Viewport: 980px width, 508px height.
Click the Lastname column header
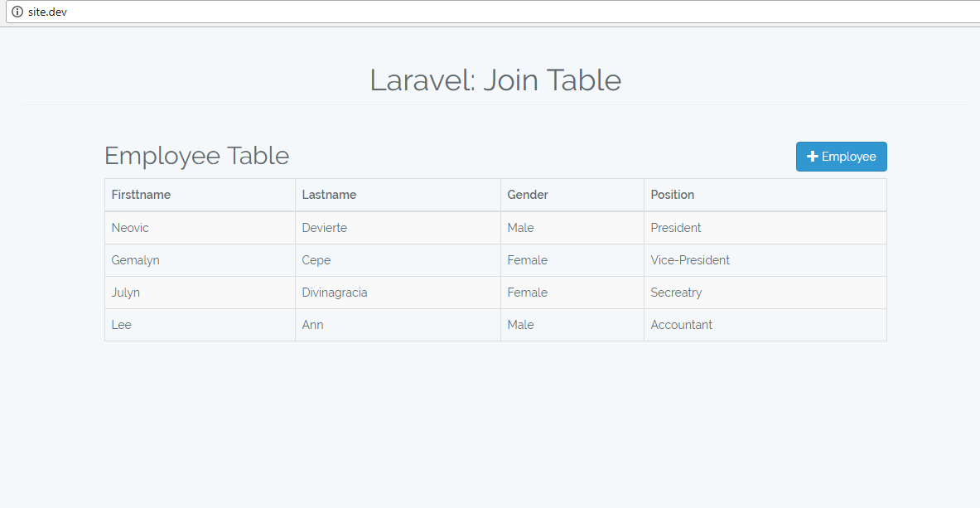pyautogui.click(x=398, y=196)
